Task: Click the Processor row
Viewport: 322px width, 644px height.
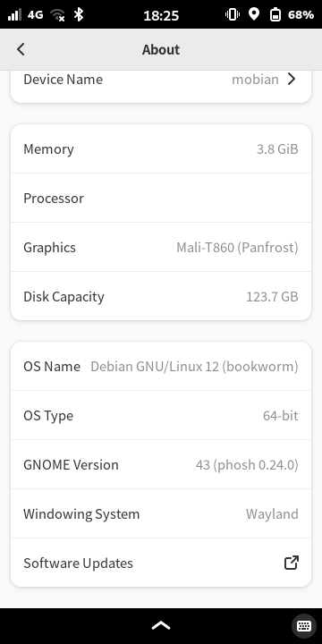Action: [161, 198]
